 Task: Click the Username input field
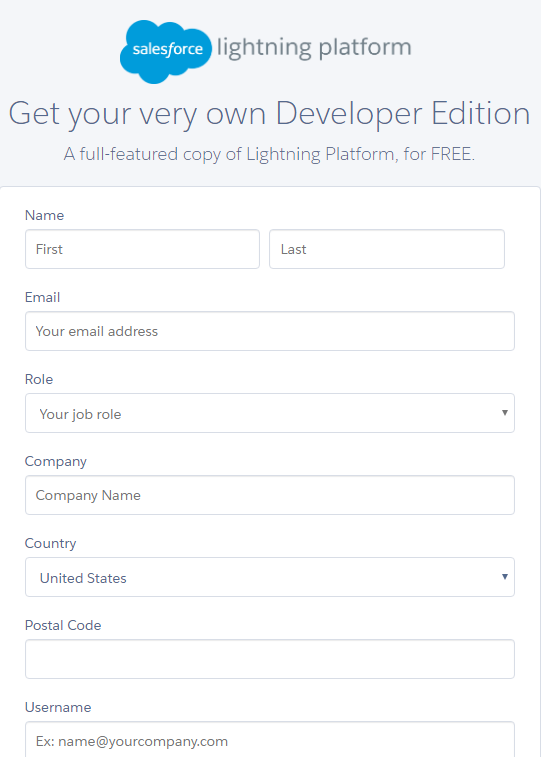tap(270, 740)
